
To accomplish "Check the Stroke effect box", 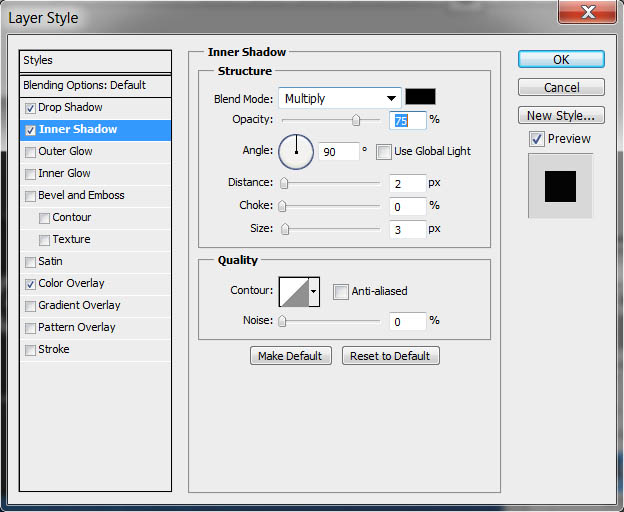I will tap(30, 350).
